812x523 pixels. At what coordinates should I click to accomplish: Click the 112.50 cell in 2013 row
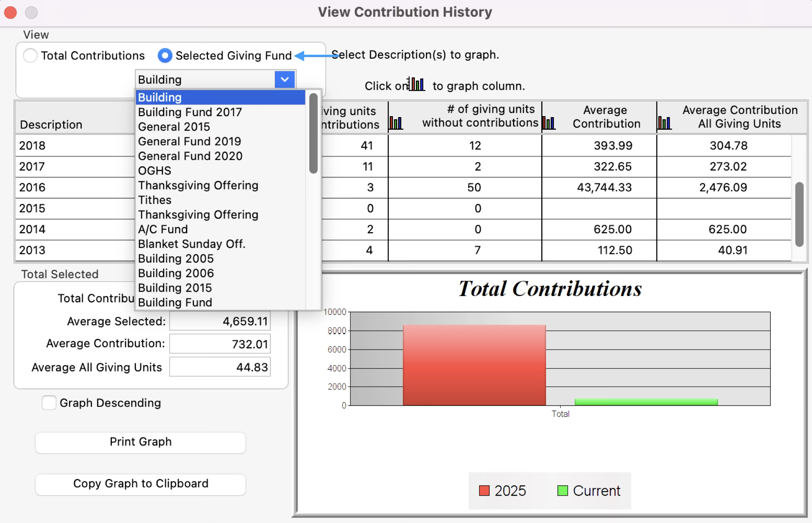599,250
